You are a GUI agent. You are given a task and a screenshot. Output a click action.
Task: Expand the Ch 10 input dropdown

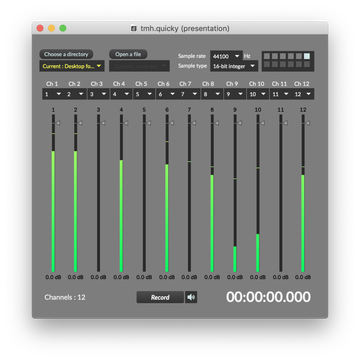point(258,94)
